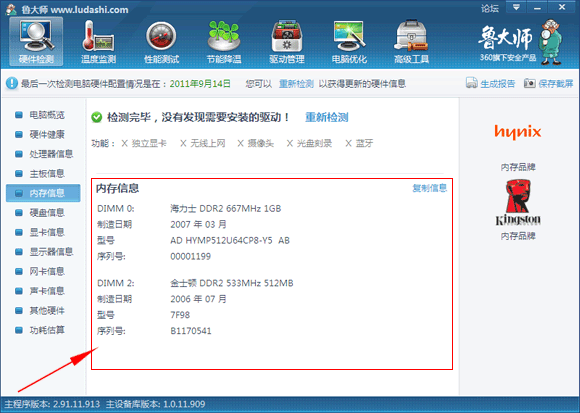The width and height of the screenshot is (580, 413).
Task: Select 声卡信息 in the sidebar
Action: tap(43, 291)
